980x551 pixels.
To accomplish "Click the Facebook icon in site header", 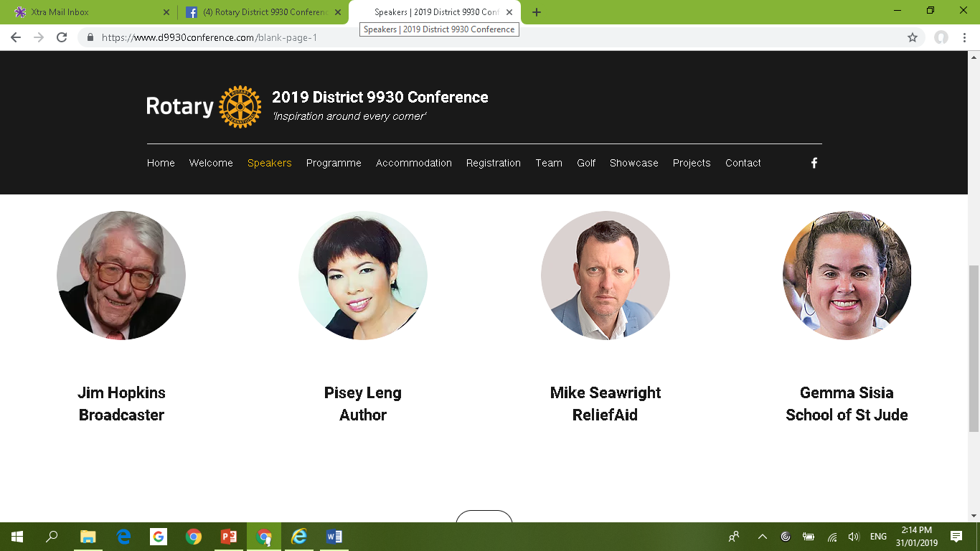I will pyautogui.click(x=814, y=163).
